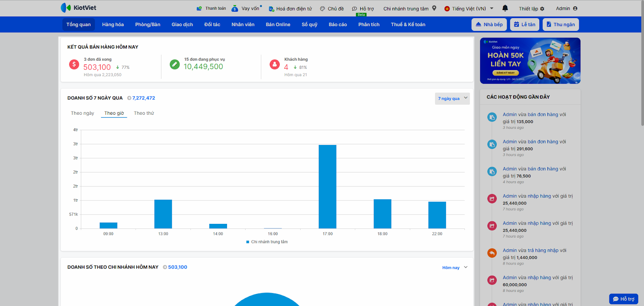Switch chart view to Theo ngày
Image resolution: width=644 pixels, height=306 pixels.
pyautogui.click(x=83, y=113)
